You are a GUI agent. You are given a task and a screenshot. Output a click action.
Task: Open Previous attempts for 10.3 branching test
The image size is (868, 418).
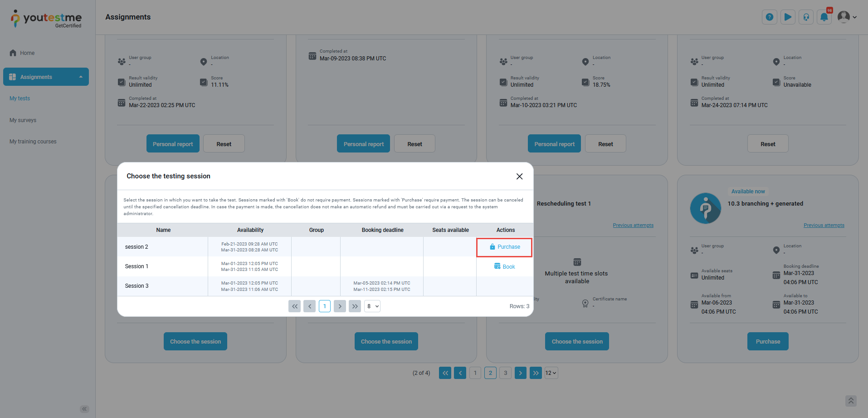[824, 226]
